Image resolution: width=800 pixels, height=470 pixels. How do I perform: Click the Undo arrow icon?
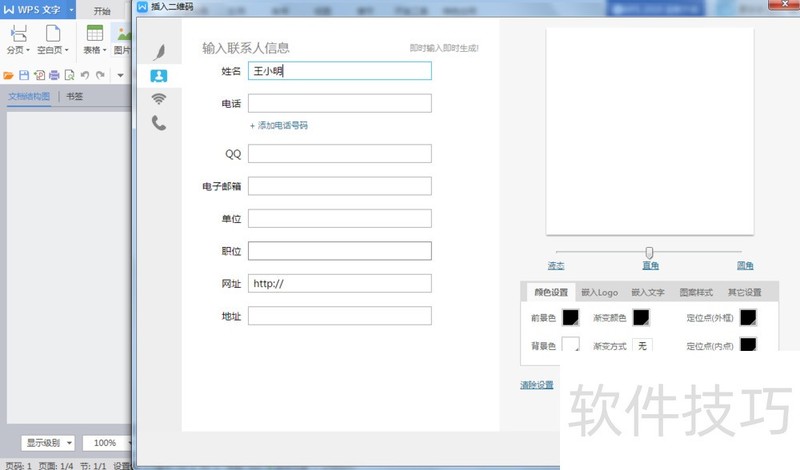pos(85,75)
